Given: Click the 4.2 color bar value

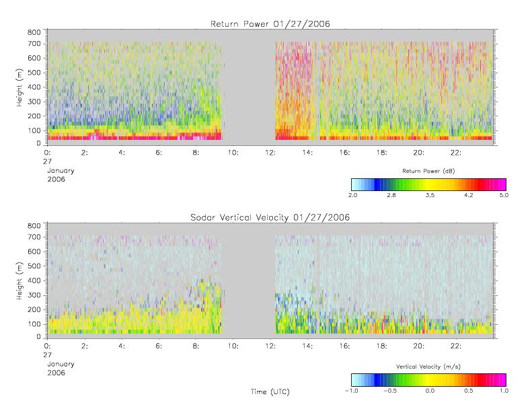Looking at the screenshot, I should pos(469,195).
